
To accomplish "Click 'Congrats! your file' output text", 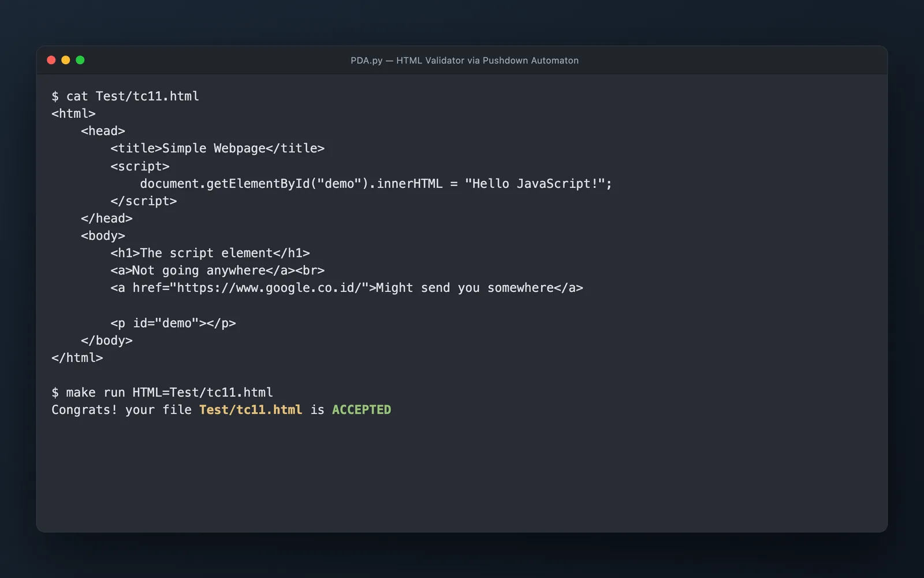I will pos(121,410).
